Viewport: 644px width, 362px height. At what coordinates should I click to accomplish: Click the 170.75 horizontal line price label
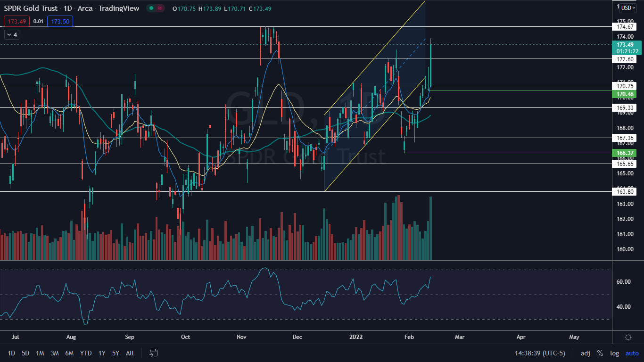tap(625, 86)
